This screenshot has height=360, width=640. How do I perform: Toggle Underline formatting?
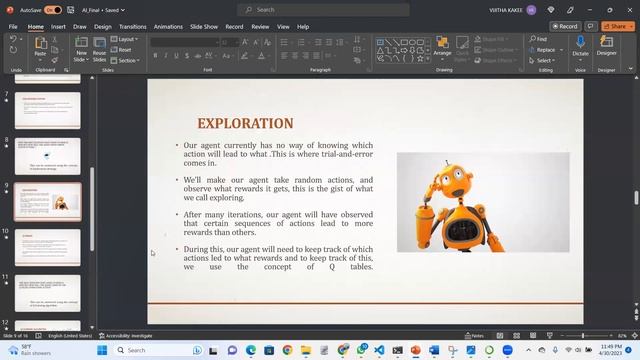click(176, 56)
